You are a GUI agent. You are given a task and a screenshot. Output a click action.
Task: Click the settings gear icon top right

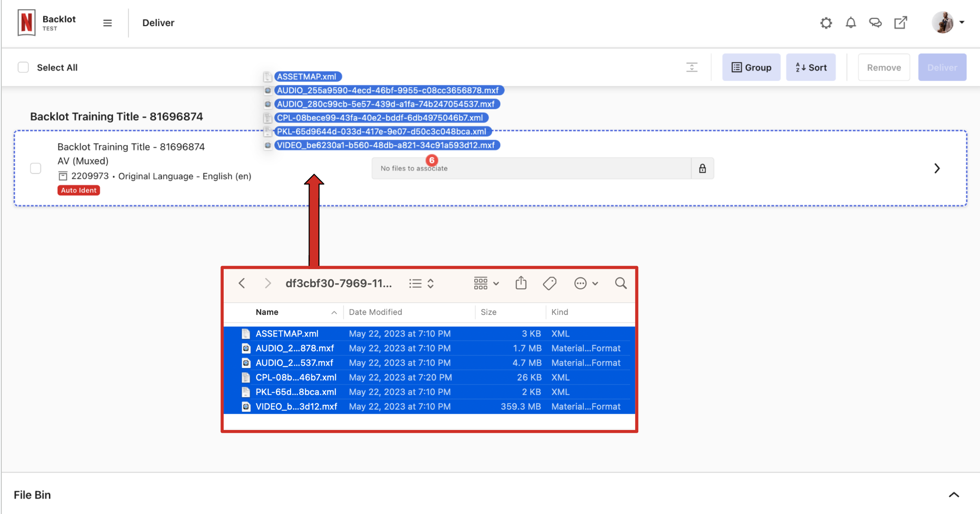click(827, 22)
